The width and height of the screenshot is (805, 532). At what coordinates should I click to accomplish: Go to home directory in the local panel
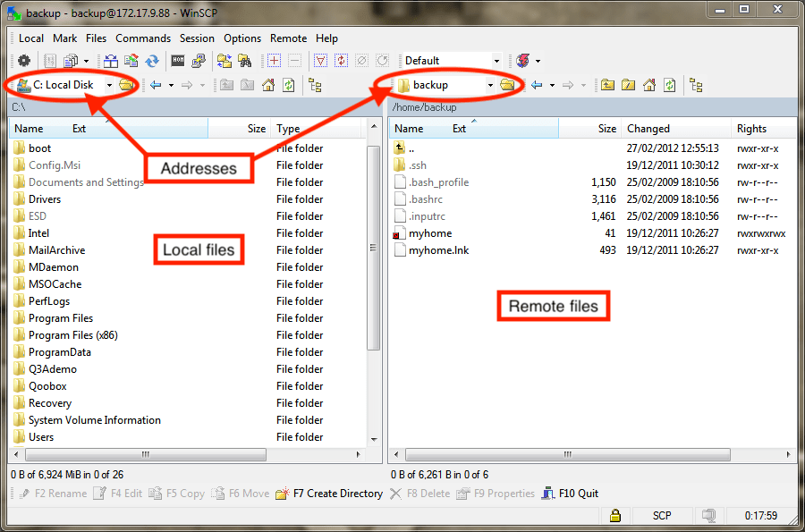[270, 85]
